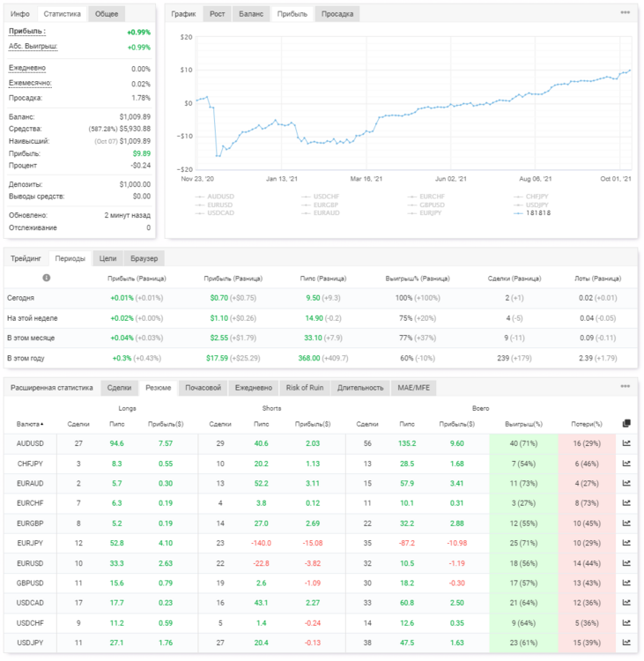The height and width of the screenshot is (661, 644).
Task: Click the В этом месяце row label
Action: (x=31, y=338)
